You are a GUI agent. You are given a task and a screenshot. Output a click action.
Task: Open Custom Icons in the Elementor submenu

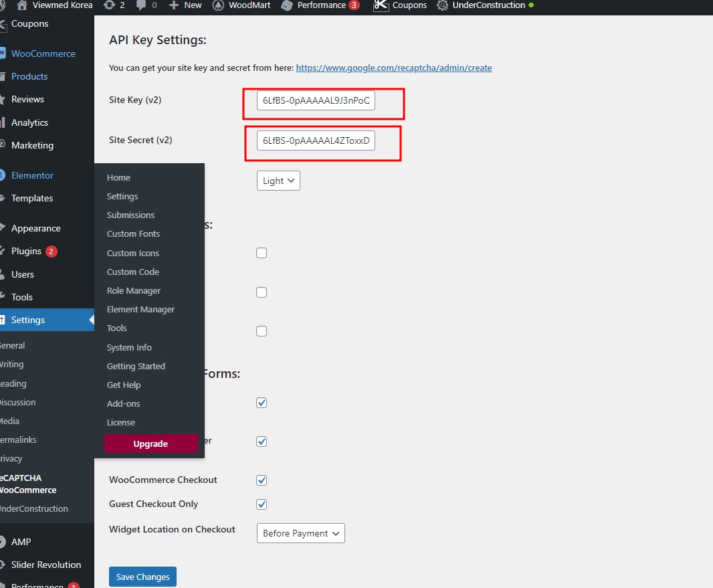click(x=133, y=253)
